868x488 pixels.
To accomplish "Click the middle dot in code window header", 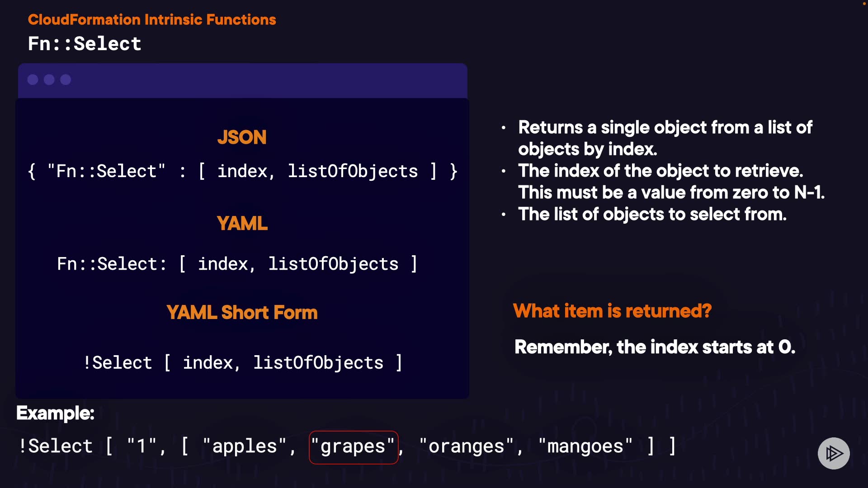I will (49, 80).
